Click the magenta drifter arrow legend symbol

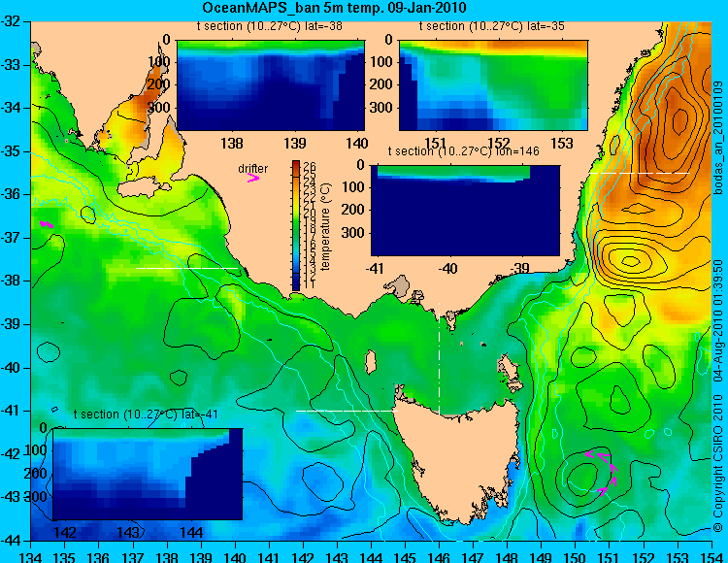(252, 179)
